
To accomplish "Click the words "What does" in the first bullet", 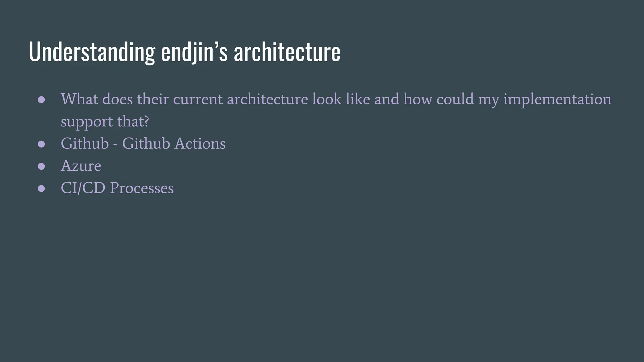I will (97, 99).
